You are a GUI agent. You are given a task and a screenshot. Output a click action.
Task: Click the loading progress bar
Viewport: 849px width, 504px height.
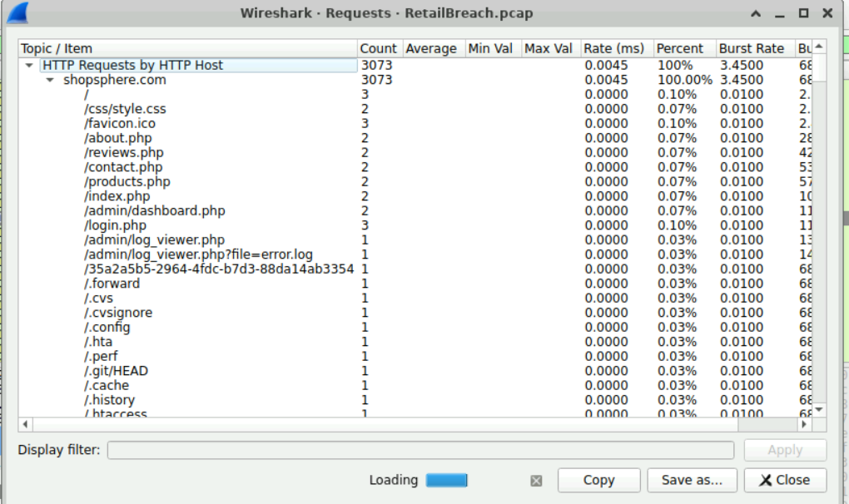tap(447, 480)
